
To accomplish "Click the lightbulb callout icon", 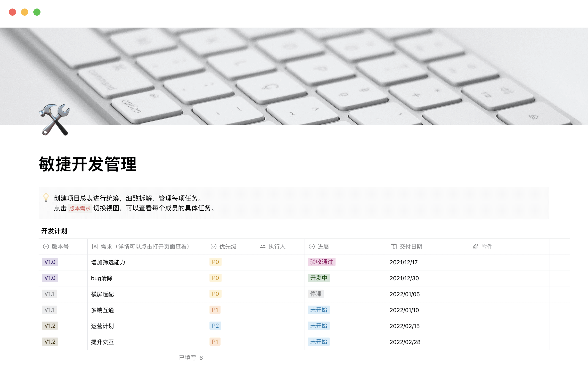I will [x=46, y=198].
